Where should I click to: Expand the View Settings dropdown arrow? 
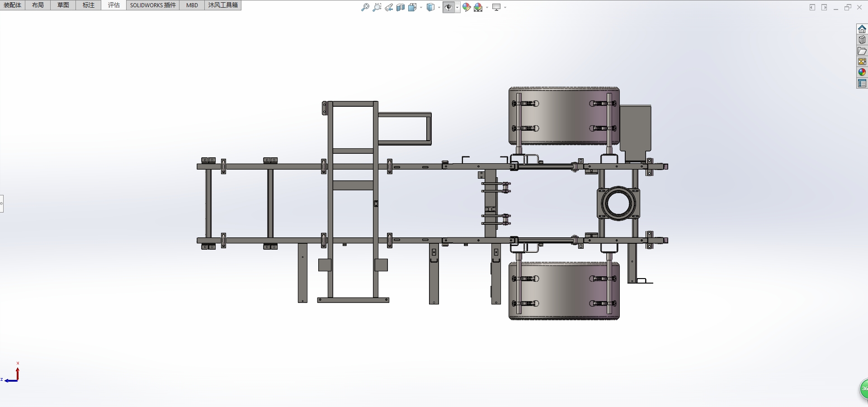tap(505, 7)
